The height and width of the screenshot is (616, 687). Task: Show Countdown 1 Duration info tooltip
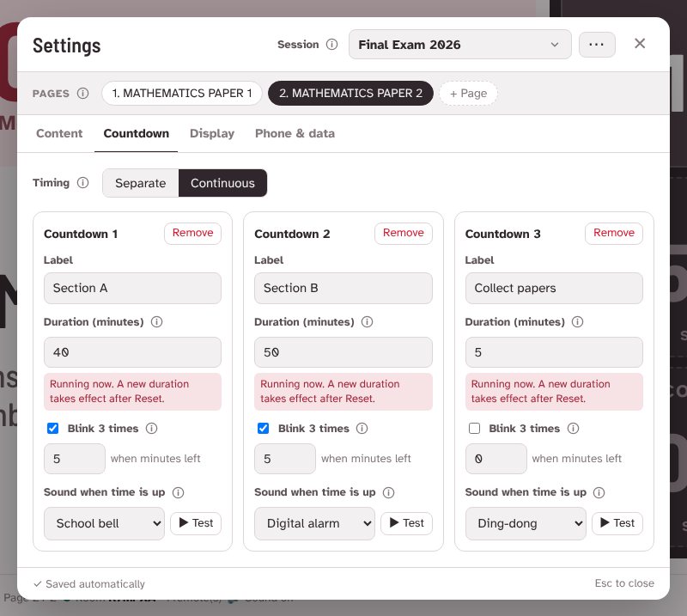[x=156, y=322]
